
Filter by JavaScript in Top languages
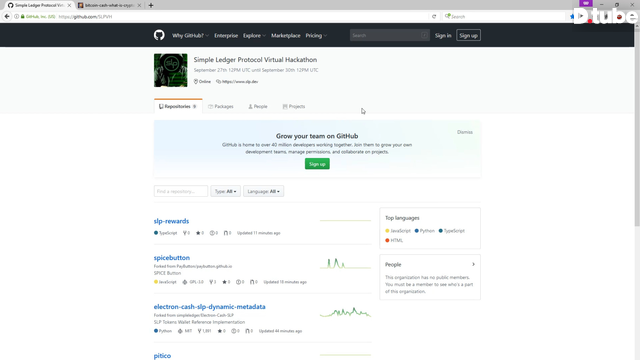398,231
